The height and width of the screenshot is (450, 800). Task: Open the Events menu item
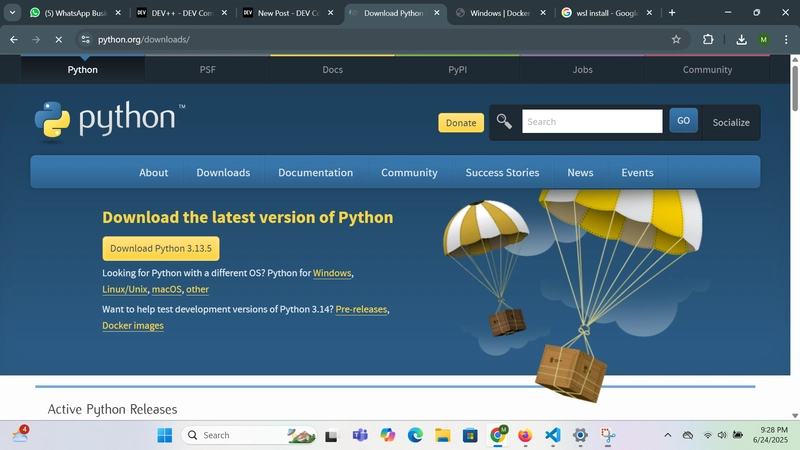pos(637,172)
